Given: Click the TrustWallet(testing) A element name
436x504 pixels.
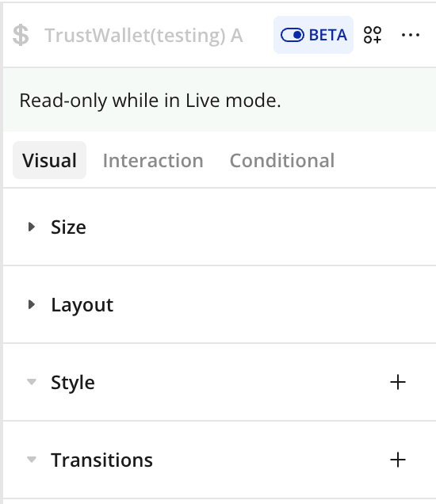Looking at the screenshot, I should (143, 36).
